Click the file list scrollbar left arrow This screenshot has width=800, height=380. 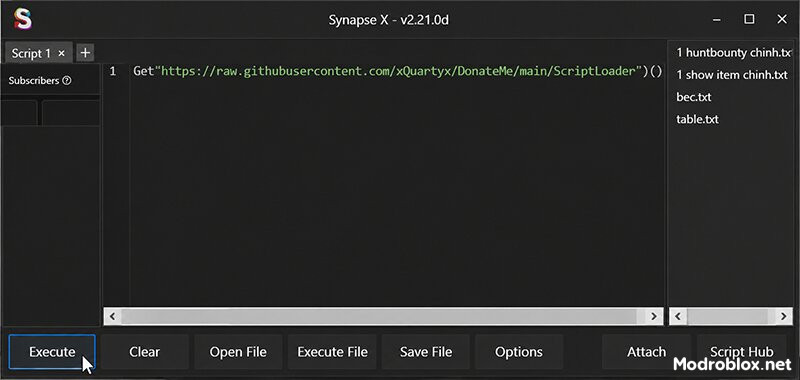[x=678, y=316]
